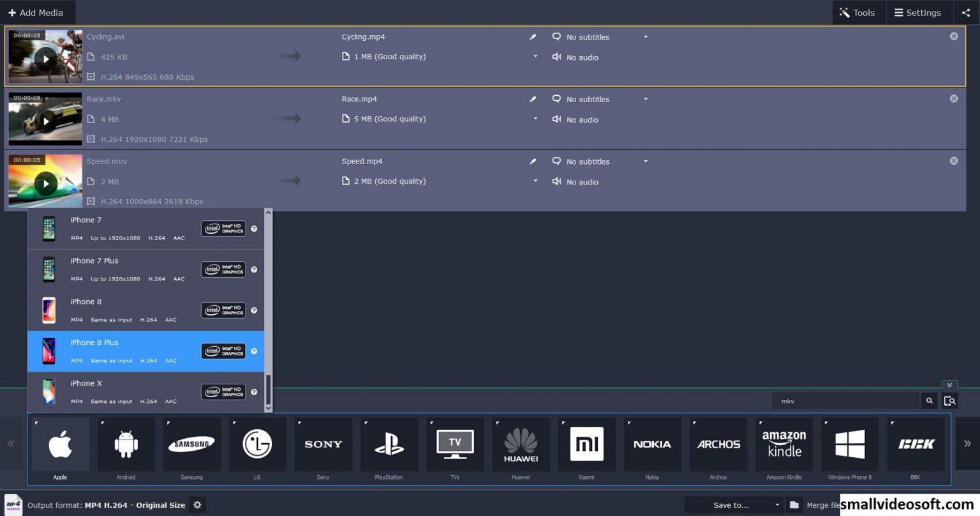Image resolution: width=980 pixels, height=516 pixels.
Task: Expand the Save to dropdown
Action: pyautogui.click(x=778, y=505)
